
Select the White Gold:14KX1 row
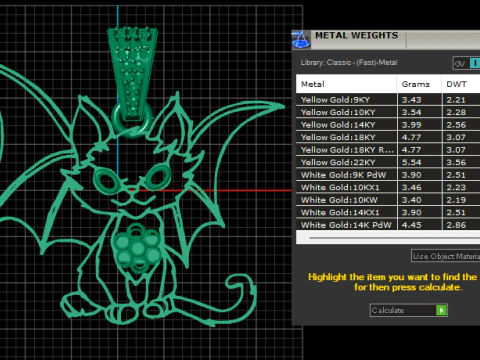pos(388,212)
